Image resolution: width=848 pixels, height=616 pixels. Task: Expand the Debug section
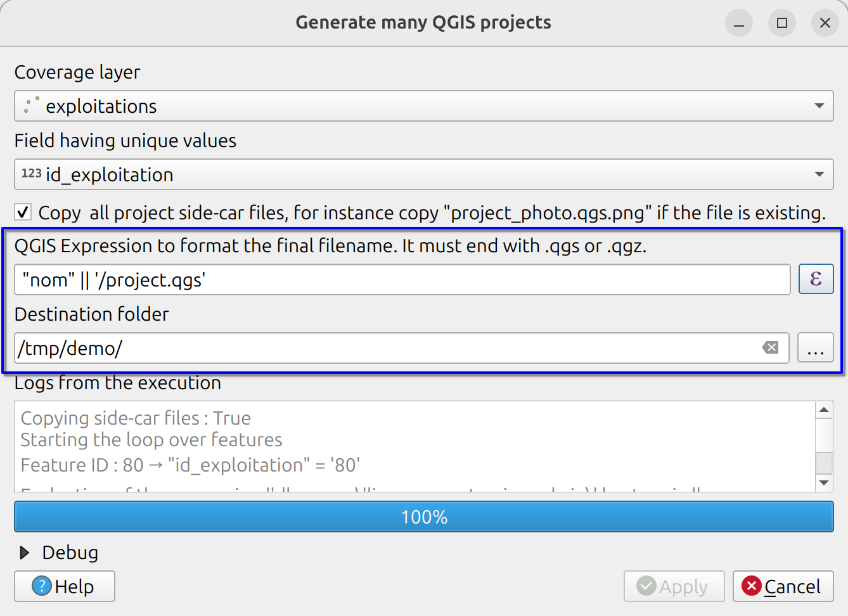tap(25, 553)
